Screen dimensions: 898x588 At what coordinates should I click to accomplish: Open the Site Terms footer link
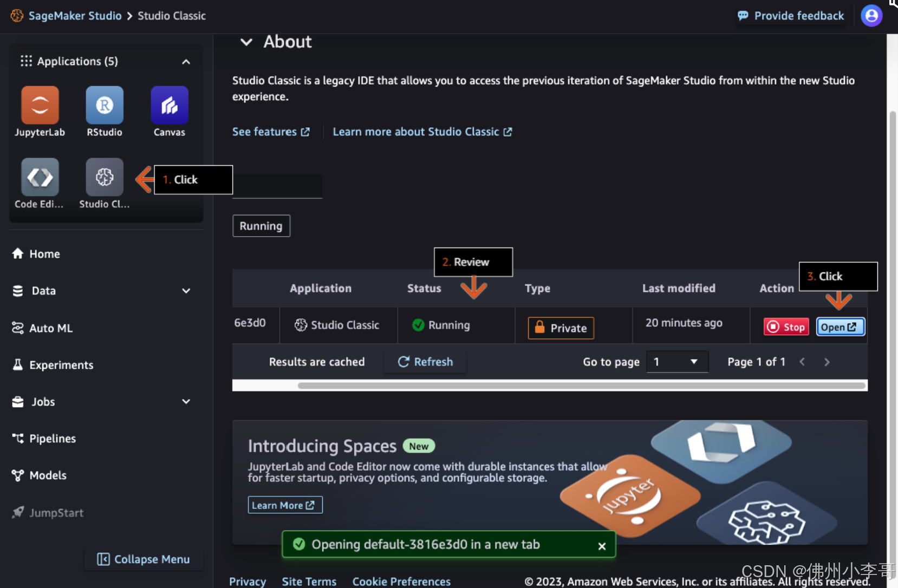pyautogui.click(x=309, y=582)
